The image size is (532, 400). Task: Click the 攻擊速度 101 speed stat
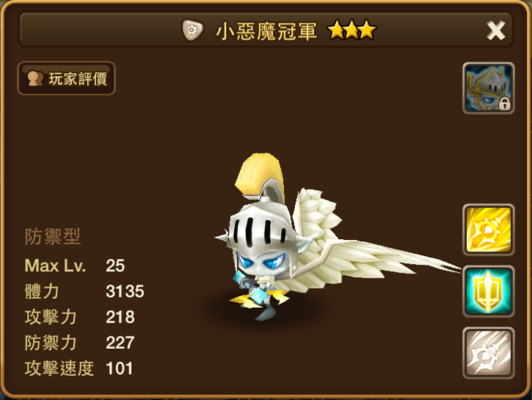pyautogui.click(x=79, y=369)
